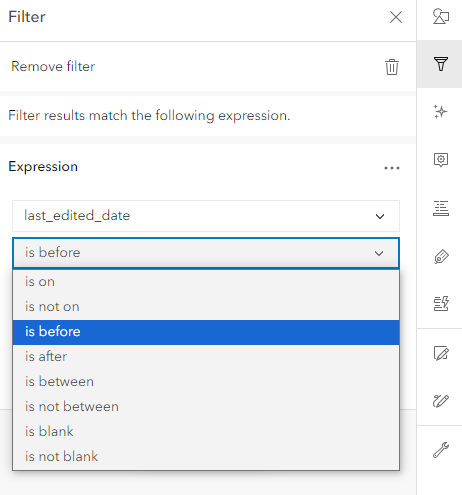Open the Pop-ups settings icon
This screenshot has width=462, height=495.
pos(441,160)
